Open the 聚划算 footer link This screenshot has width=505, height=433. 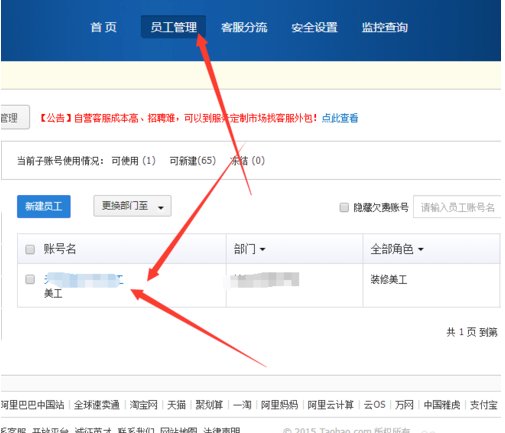[x=209, y=405]
